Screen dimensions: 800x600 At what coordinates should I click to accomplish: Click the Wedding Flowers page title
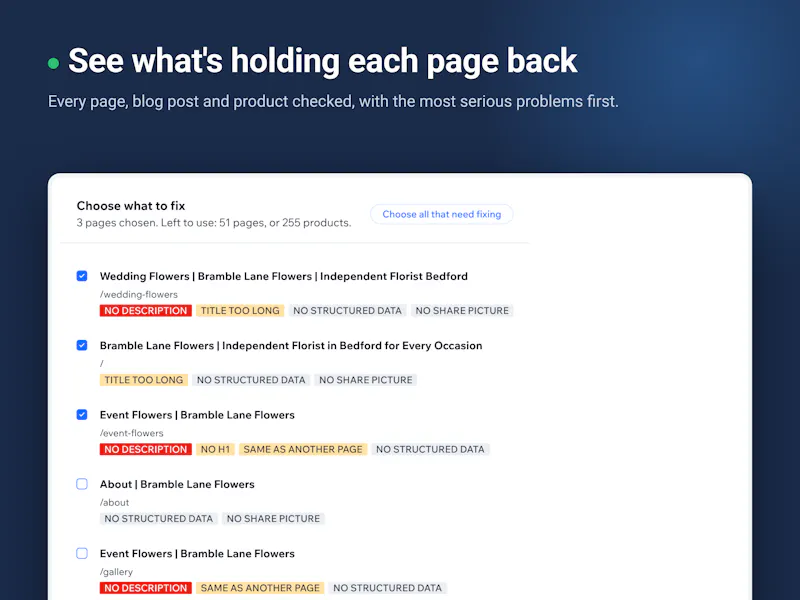click(284, 277)
